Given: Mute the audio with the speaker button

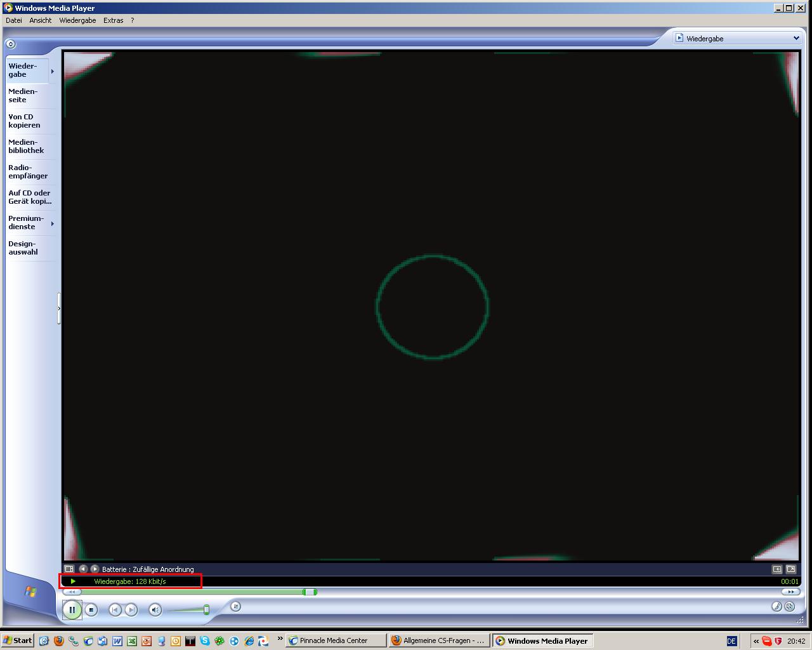Looking at the screenshot, I should (155, 610).
